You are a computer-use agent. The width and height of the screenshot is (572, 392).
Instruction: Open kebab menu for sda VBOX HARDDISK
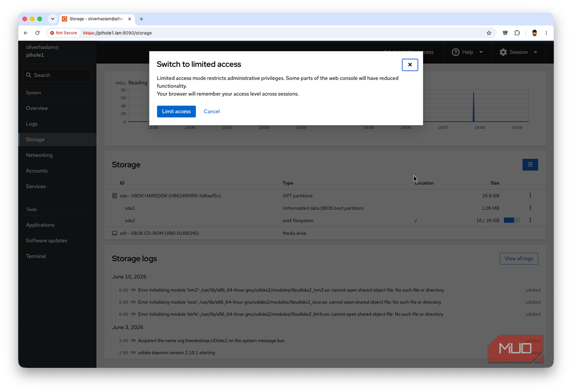(x=530, y=196)
